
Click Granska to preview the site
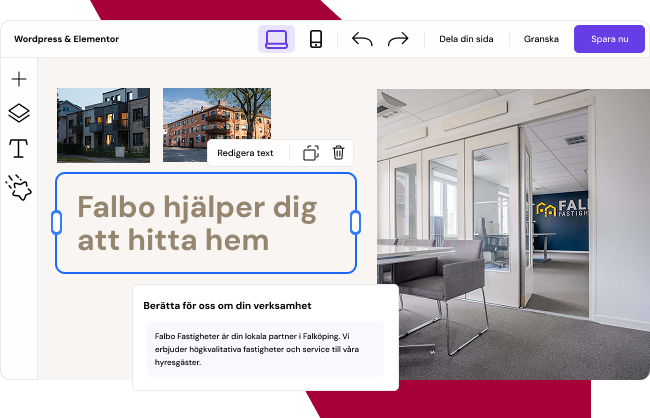[x=541, y=39]
